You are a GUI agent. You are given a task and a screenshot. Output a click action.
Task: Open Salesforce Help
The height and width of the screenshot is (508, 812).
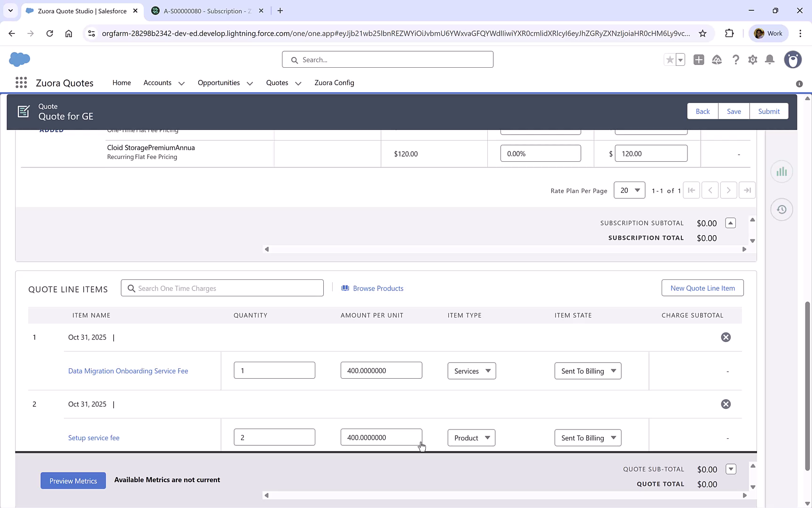coord(736,60)
